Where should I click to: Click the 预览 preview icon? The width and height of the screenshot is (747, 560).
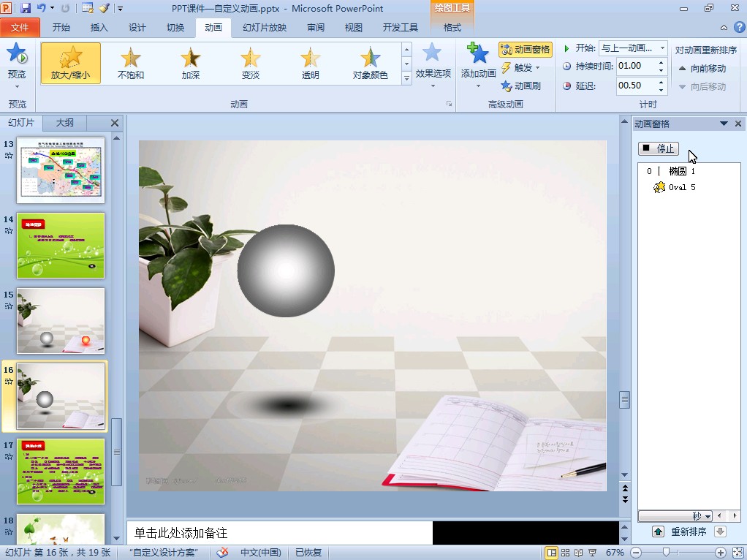pyautogui.click(x=16, y=55)
